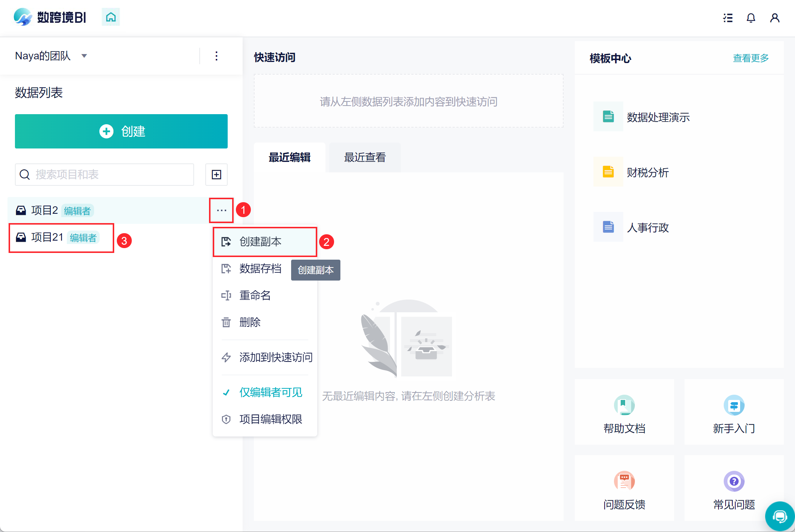Open the 项目2 more options ellipsis
Screen dimensions: 795x532
point(221,210)
